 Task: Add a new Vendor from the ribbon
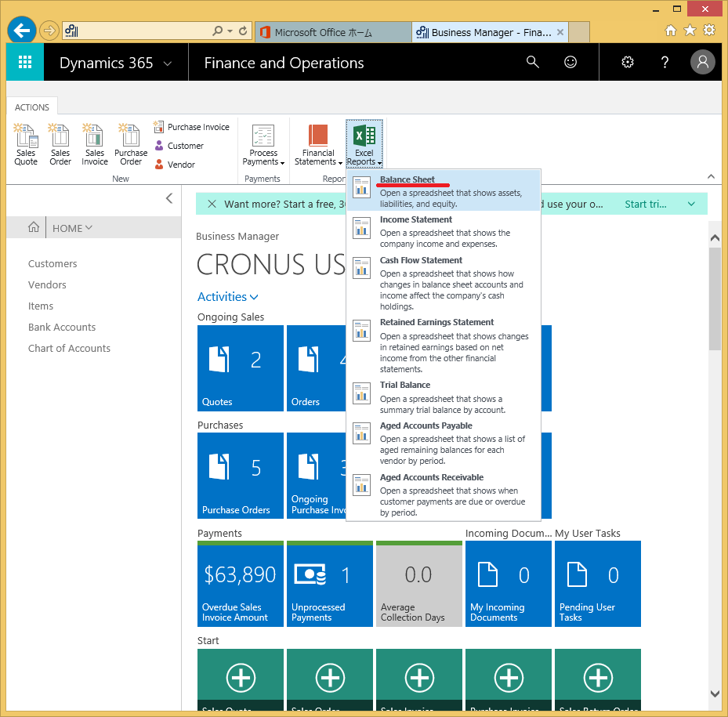pos(175,165)
